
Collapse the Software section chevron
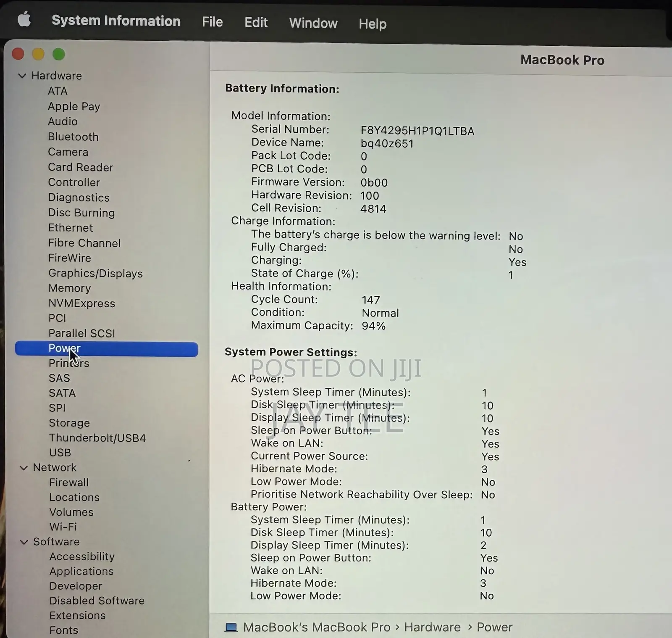pos(24,542)
